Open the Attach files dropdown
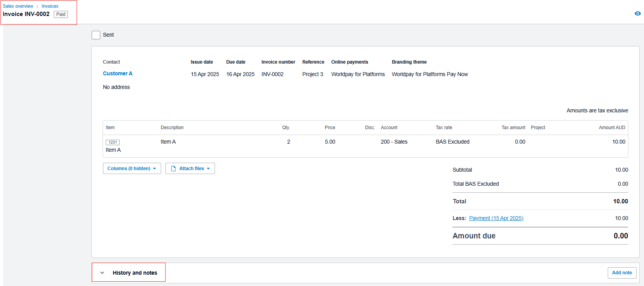644x286 pixels. (x=190, y=169)
